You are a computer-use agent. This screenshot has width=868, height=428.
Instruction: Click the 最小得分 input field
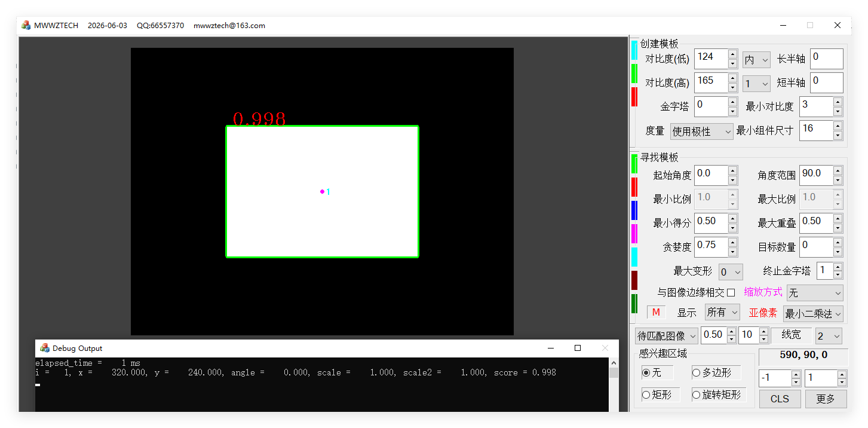click(711, 223)
